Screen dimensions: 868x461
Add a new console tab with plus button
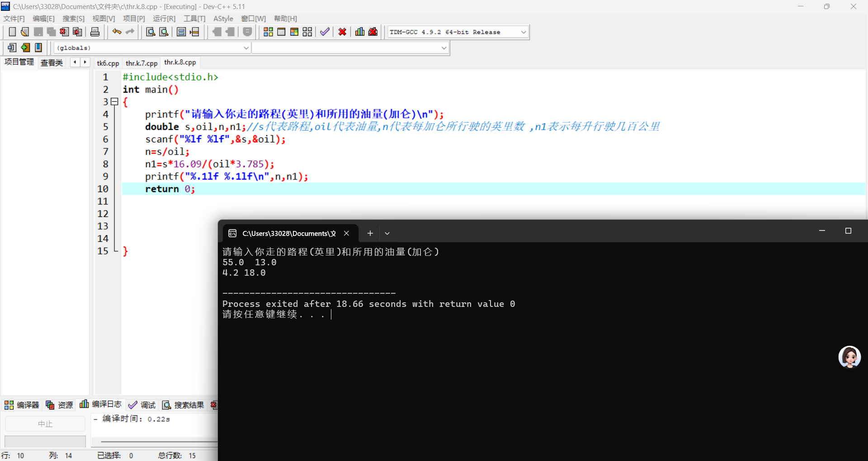(370, 233)
